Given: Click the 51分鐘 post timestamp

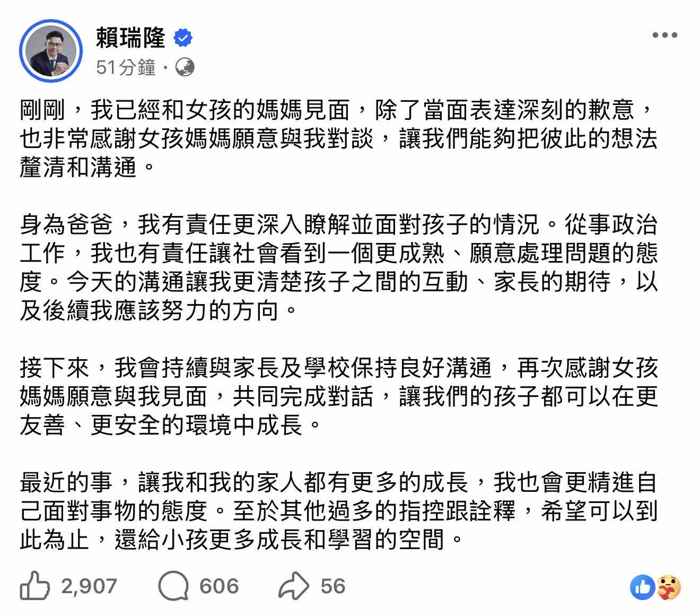Looking at the screenshot, I should pyautogui.click(x=126, y=67).
